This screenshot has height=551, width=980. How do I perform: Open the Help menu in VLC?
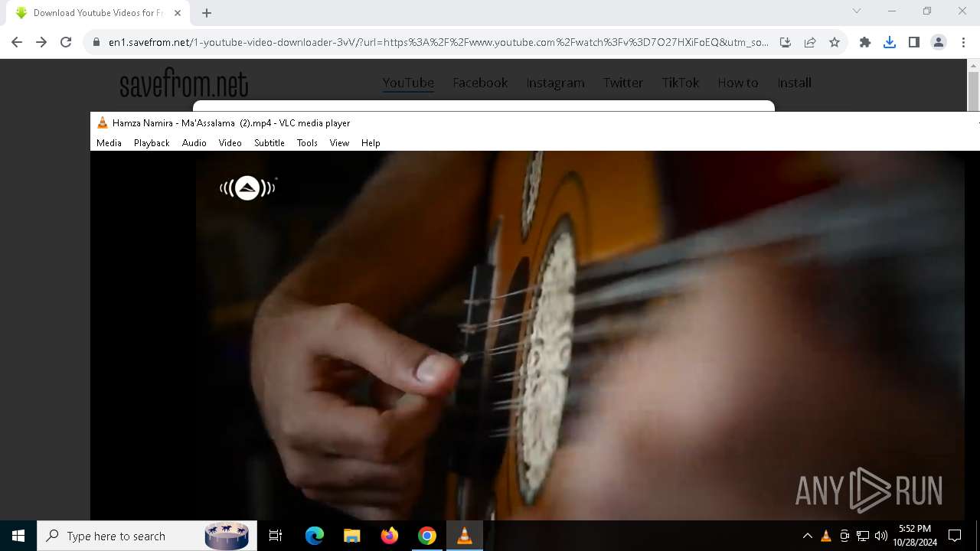[x=371, y=143]
